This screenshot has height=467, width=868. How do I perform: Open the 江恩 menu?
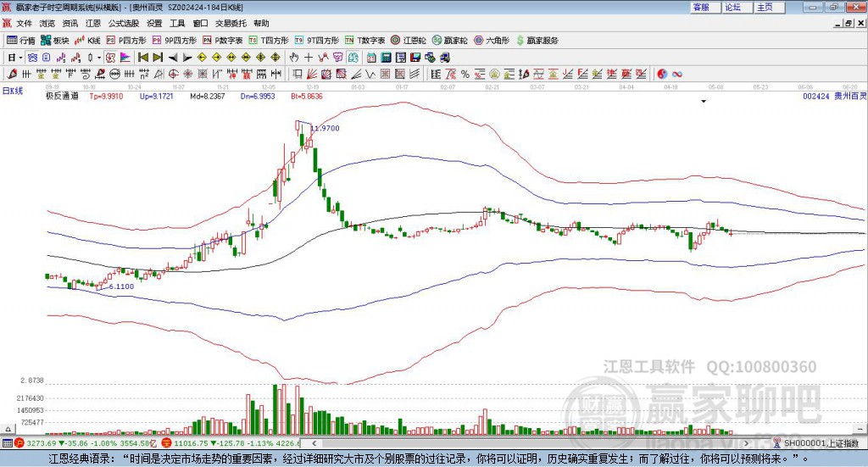point(93,23)
